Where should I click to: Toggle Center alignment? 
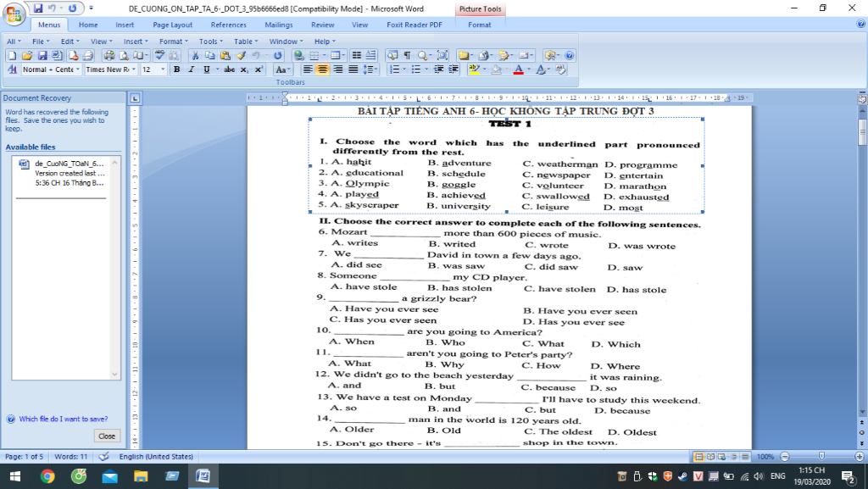point(322,69)
